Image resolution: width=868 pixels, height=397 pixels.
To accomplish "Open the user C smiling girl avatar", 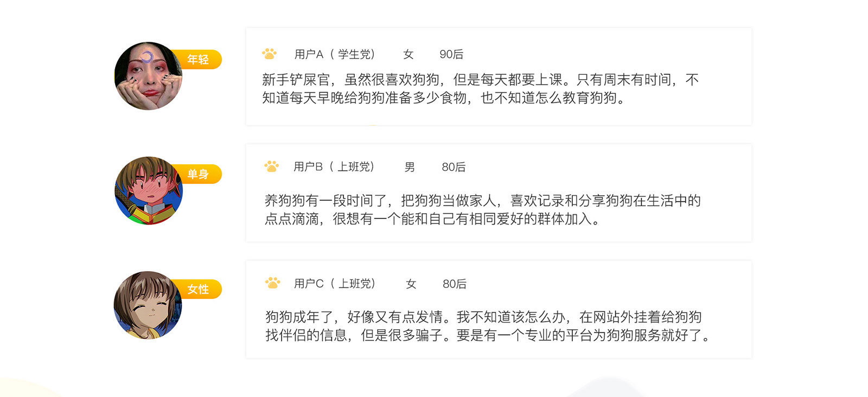I will (x=148, y=305).
